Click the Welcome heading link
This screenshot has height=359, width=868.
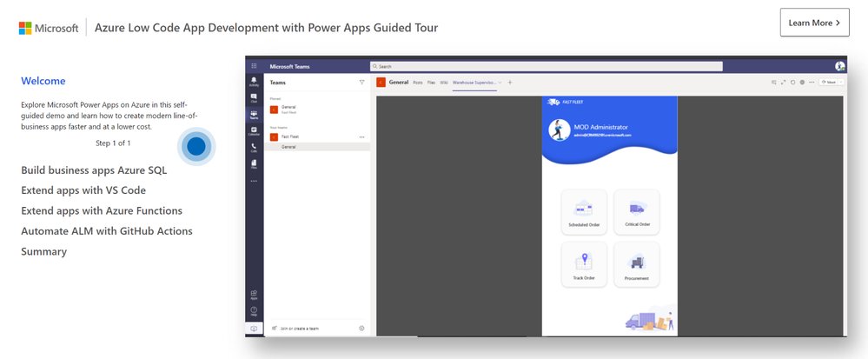coord(43,81)
